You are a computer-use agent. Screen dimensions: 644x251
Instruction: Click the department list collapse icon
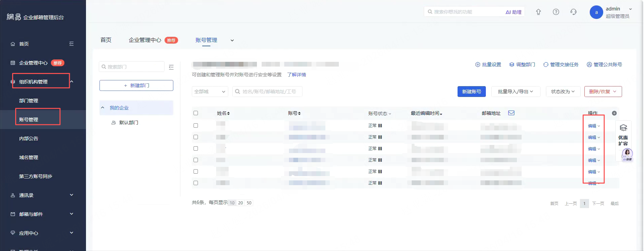pyautogui.click(x=171, y=67)
